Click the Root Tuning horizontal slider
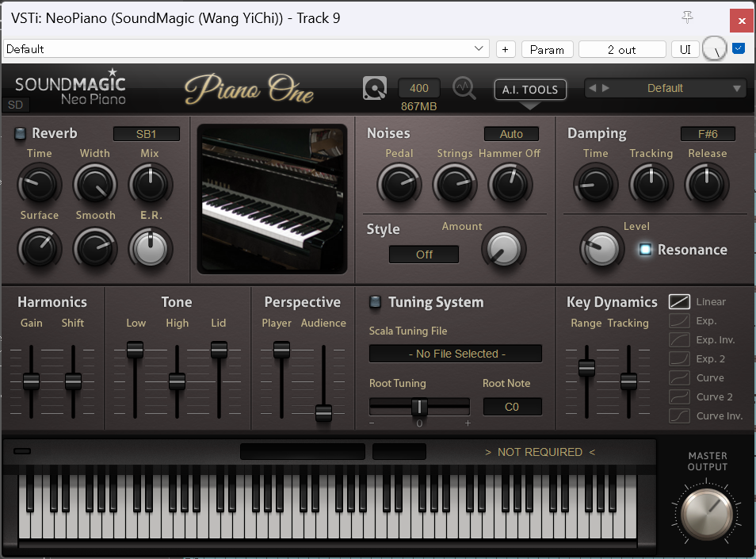Image resolution: width=756 pixels, height=559 pixels. [419, 407]
